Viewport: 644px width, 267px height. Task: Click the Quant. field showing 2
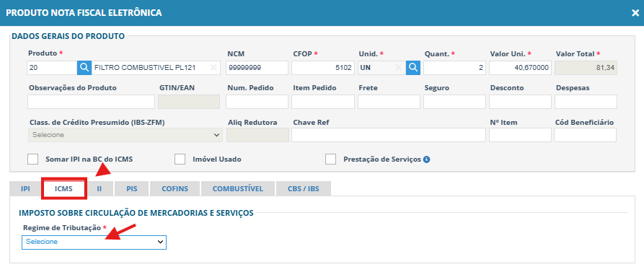(x=454, y=68)
